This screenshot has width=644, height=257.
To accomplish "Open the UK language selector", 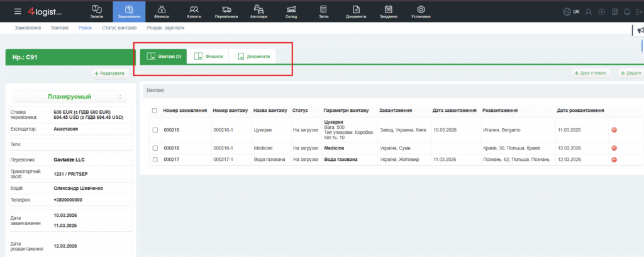I will pyautogui.click(x=571, y=11).
